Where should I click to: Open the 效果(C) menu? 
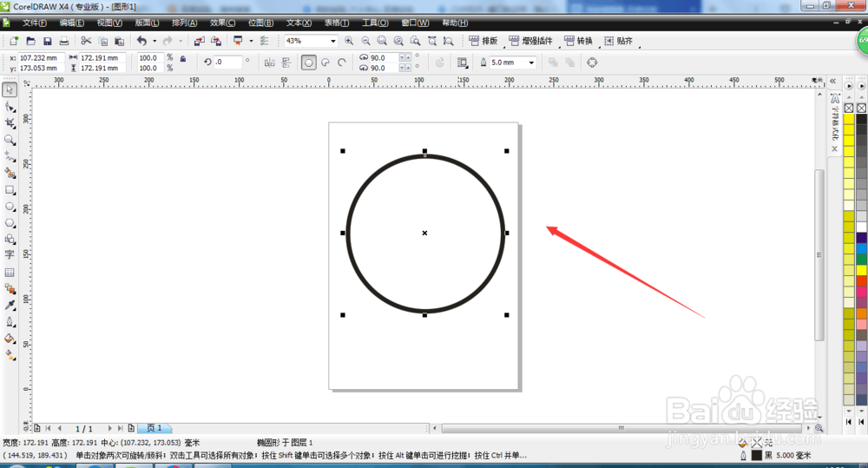click(222, 23)
